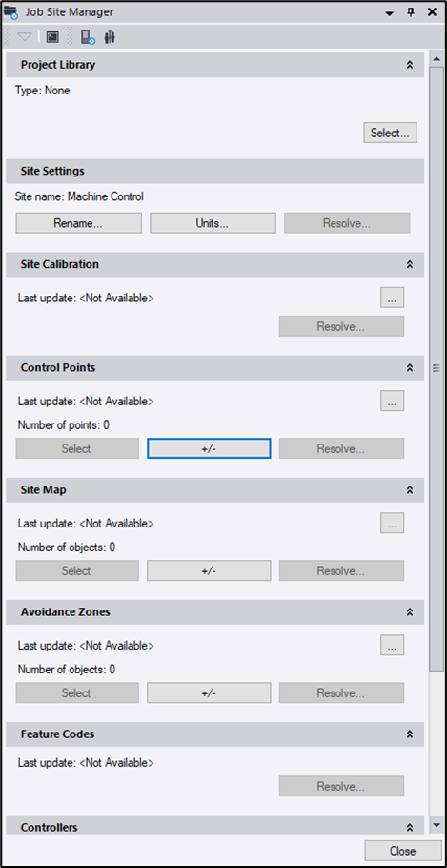Click Control Points +/- button
The height and width of the screenshot is (868, 447).
click(209, 448)
